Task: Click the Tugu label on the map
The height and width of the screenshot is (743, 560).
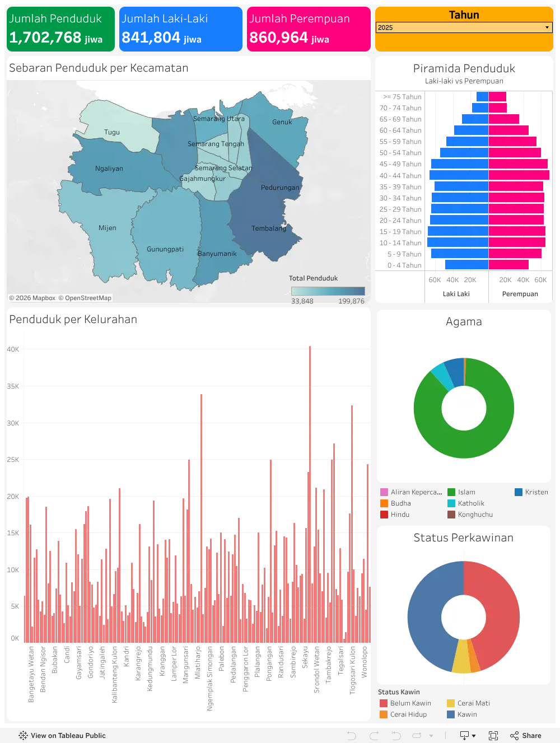Action: click(x=112, y=132)
